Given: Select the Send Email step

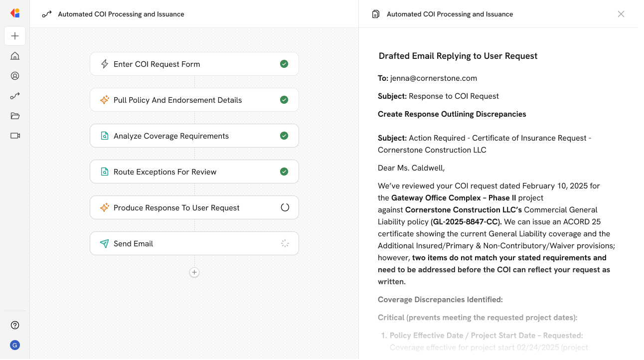Looking at the screenshot, I should pos(194,243).
